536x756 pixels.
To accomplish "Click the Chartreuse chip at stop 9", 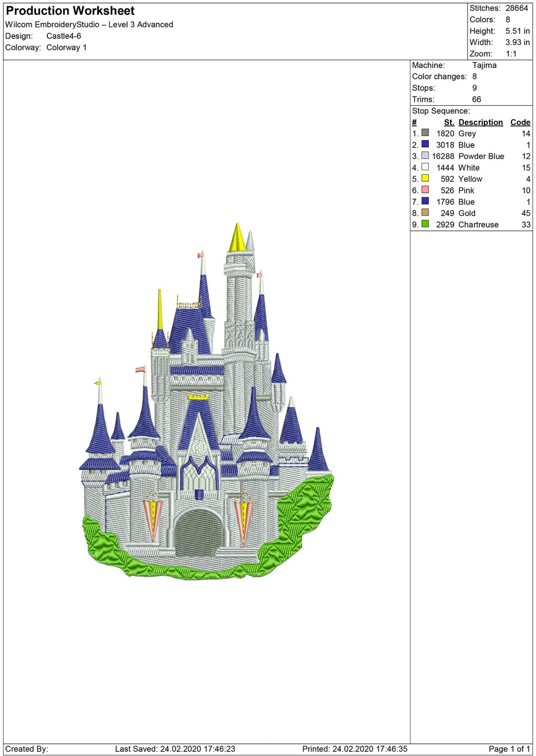I will [424, 225].
